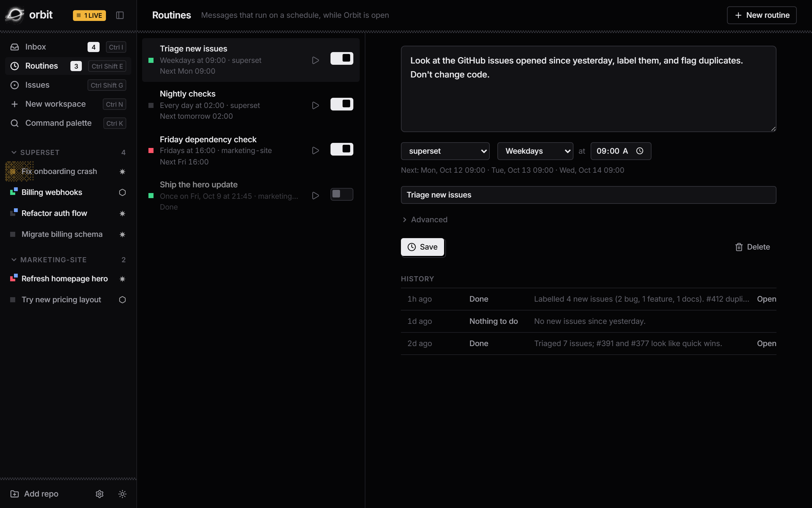This screenshot has height=508, width=812.
Task: Click the routine prompt text area
Action: [588, 89]
